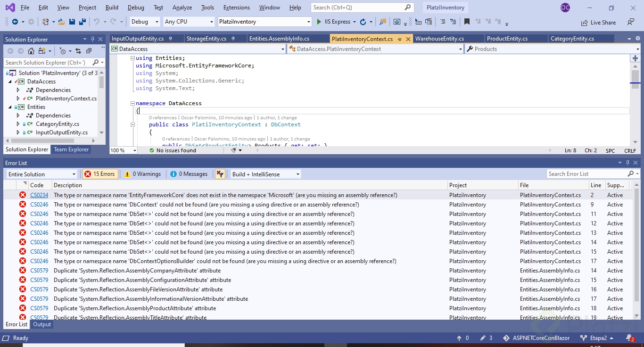Click the Live Share button
This screenshot has height=347, width=644.
point(598,22)
